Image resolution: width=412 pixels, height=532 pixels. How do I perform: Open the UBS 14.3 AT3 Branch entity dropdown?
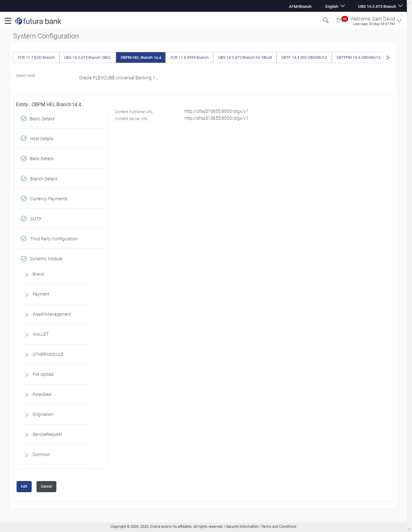tap(380, 6)
